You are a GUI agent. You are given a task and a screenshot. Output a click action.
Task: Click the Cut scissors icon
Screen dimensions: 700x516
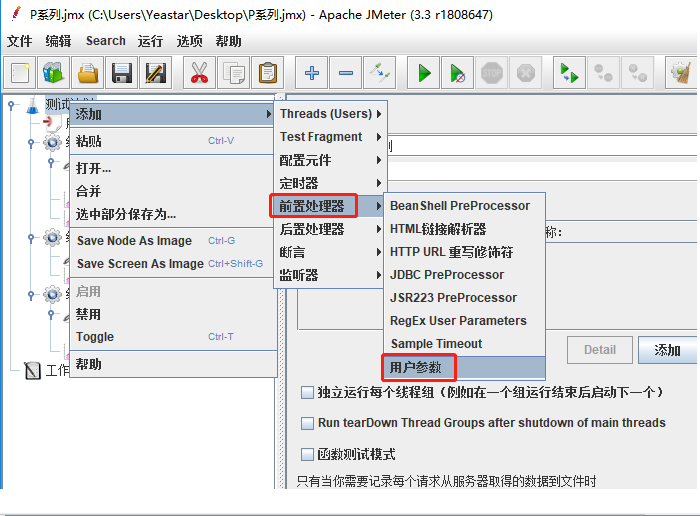[x=200, y=73]
